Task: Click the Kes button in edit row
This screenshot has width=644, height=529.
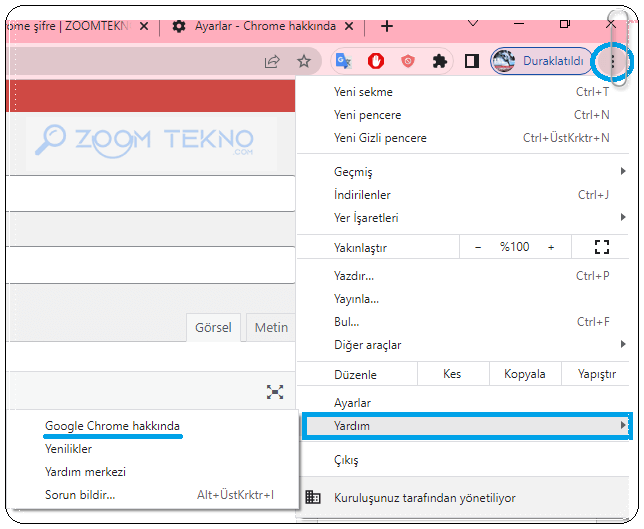Action: (x=453, y=374)
